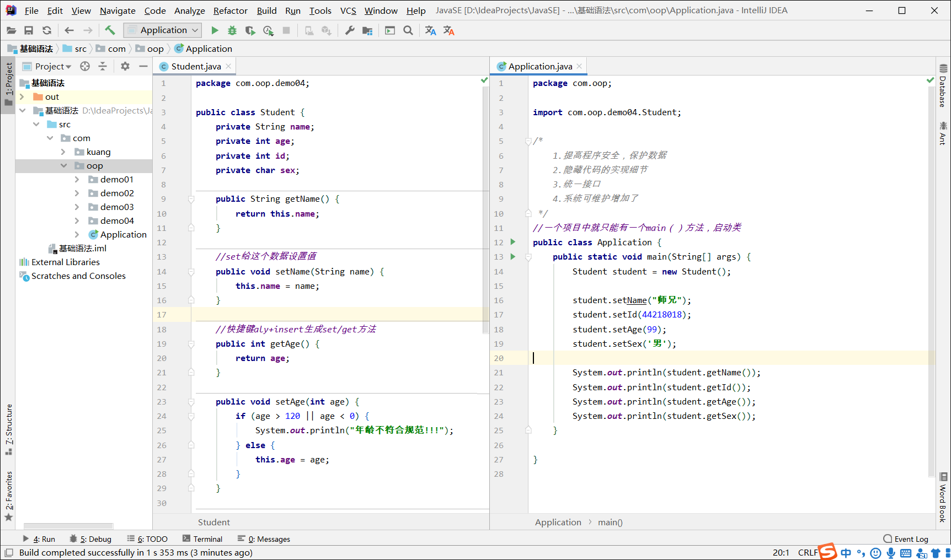Run class Application gutter arrow line 12
The height and width of the screenshot is (560, 951).
(513, 242)
